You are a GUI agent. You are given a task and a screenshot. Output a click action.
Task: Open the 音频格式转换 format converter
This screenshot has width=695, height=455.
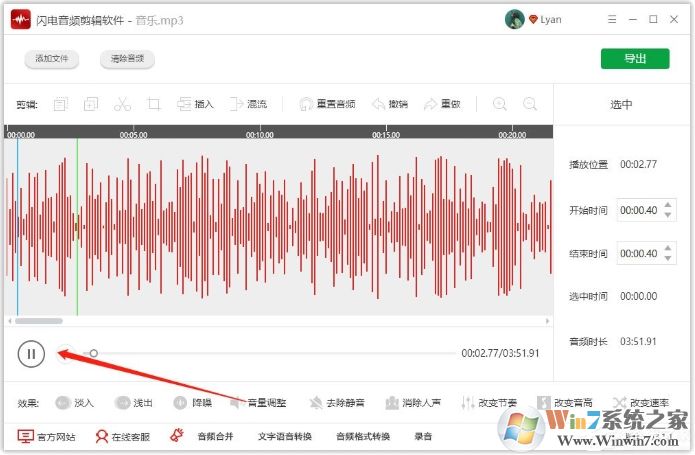363,436
